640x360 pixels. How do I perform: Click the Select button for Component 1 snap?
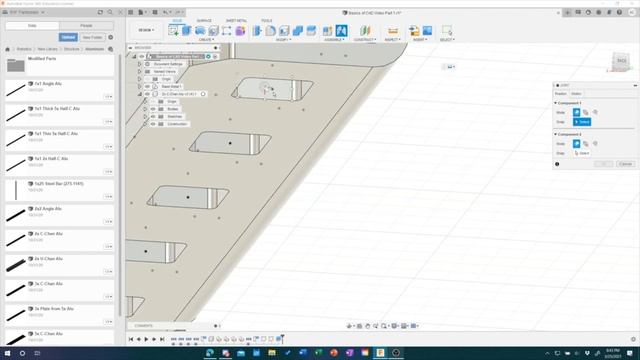coord(582,122)
